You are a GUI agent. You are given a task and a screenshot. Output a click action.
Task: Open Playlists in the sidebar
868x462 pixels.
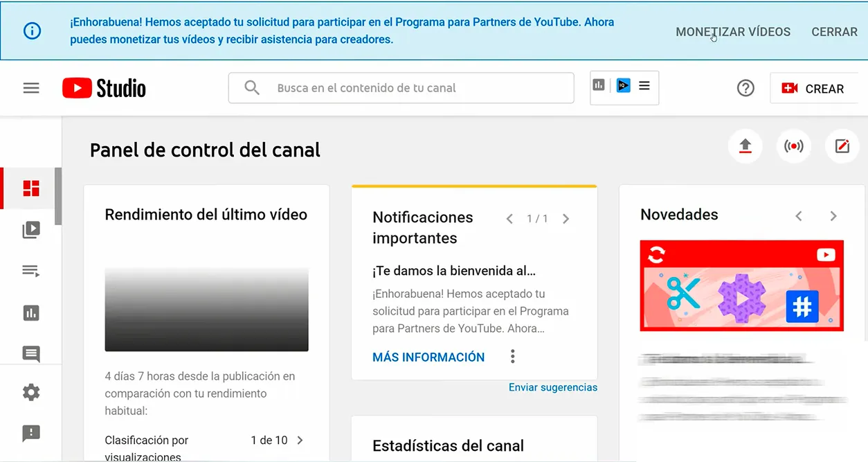click(x=31, y=271)
